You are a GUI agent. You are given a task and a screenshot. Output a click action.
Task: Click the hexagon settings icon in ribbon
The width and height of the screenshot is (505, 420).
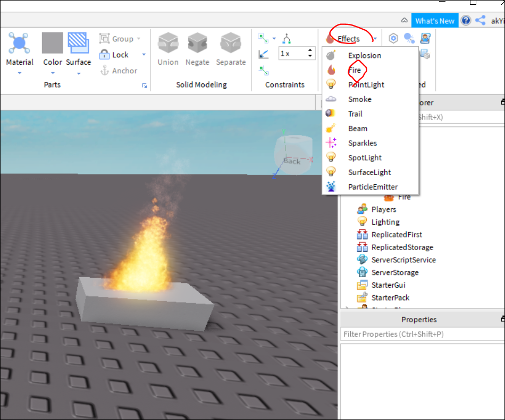click(x=393, y=38)
